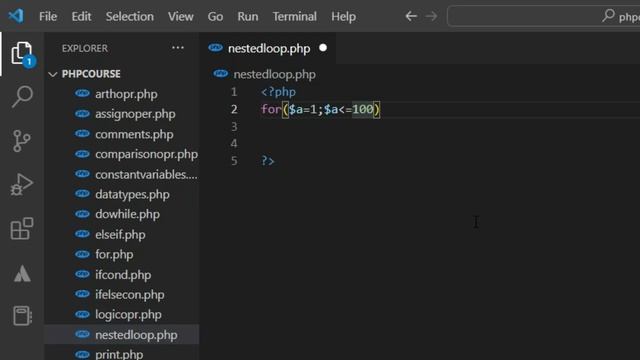Viewport: 640px width, 360px height.
Task: Click PHP file icon in the breadcrumb
Action: pos(221,74)
